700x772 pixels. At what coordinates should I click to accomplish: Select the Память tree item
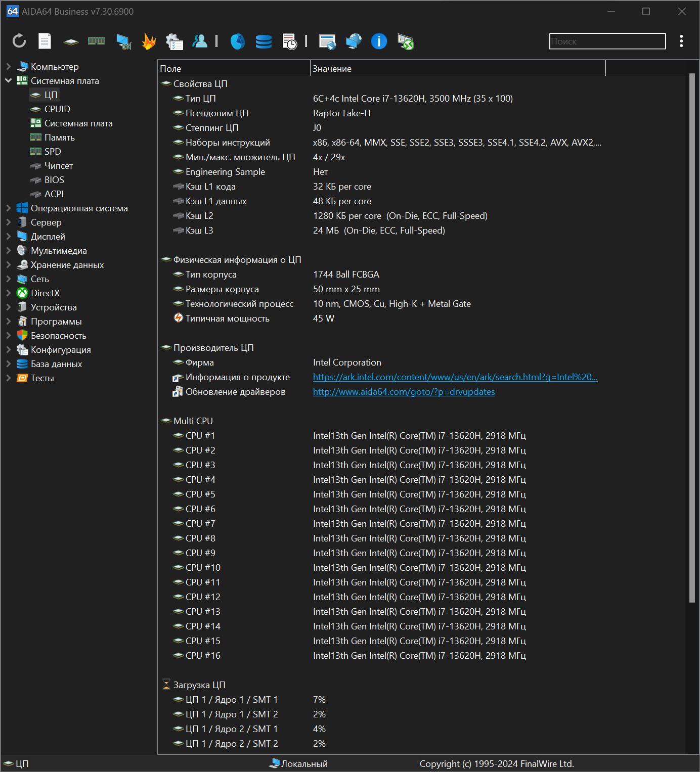(x=59, y=137)
